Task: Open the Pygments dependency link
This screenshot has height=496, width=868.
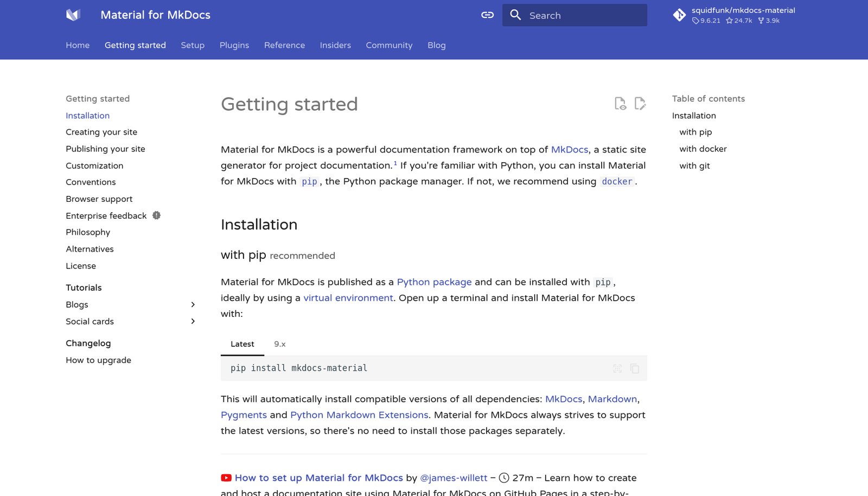Action: [244, 415]
